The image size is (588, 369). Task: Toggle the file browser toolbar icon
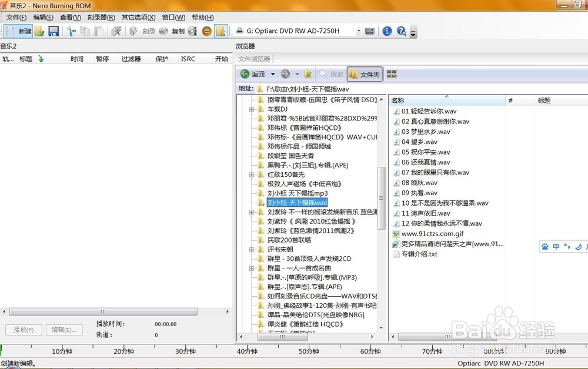tap(221, 31)
